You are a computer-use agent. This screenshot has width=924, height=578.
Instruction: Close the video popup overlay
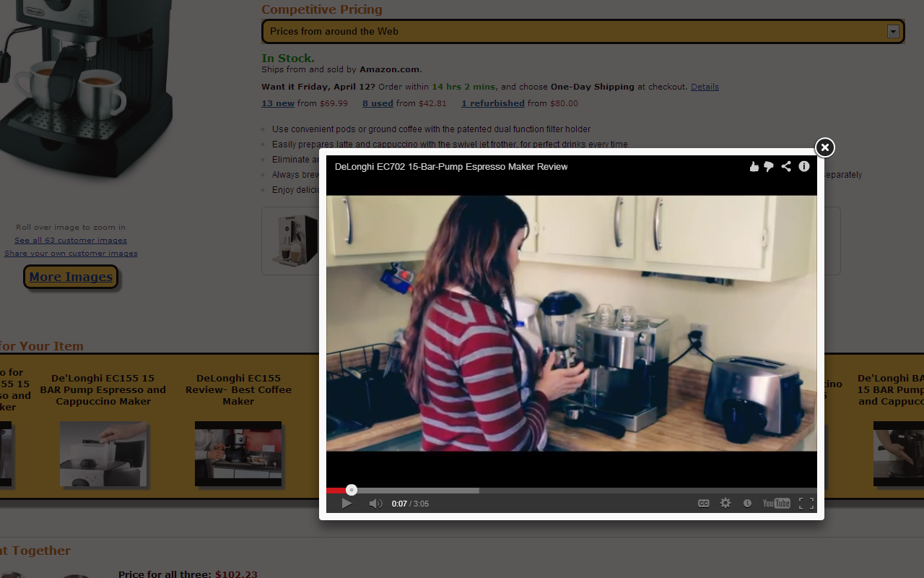pyautogui.click(x=824, y=147)
